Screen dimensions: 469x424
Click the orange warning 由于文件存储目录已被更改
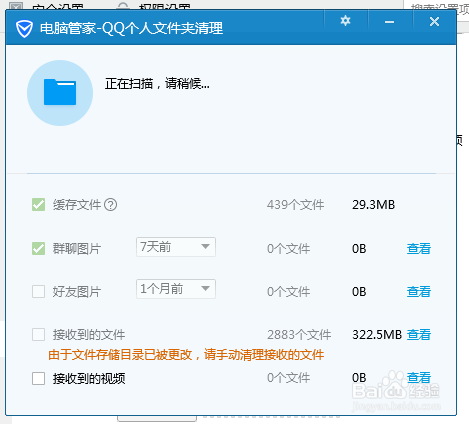pyautogui.click(x=186, y=355)
